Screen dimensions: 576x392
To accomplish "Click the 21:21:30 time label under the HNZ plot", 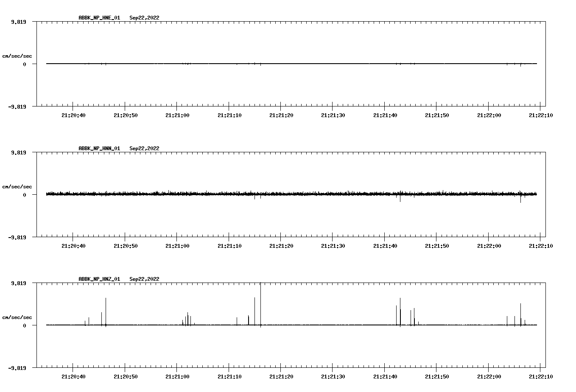I will coord(333,376).
